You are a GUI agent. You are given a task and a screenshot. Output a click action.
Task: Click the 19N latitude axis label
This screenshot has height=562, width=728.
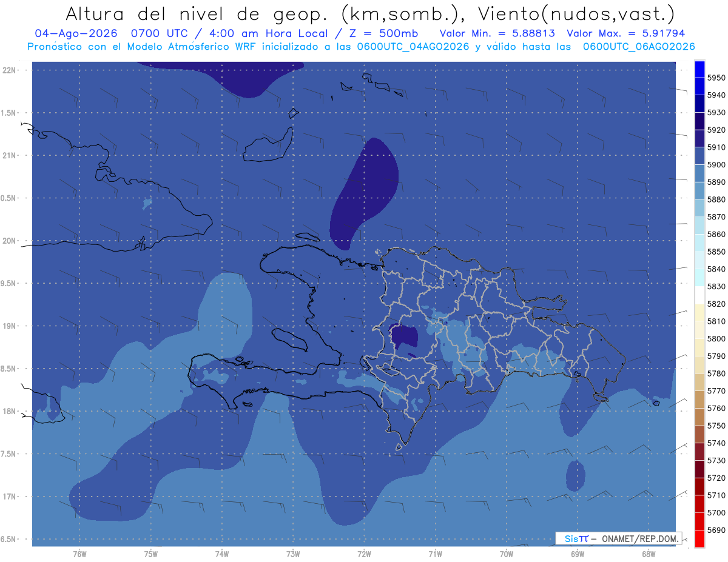9,326
